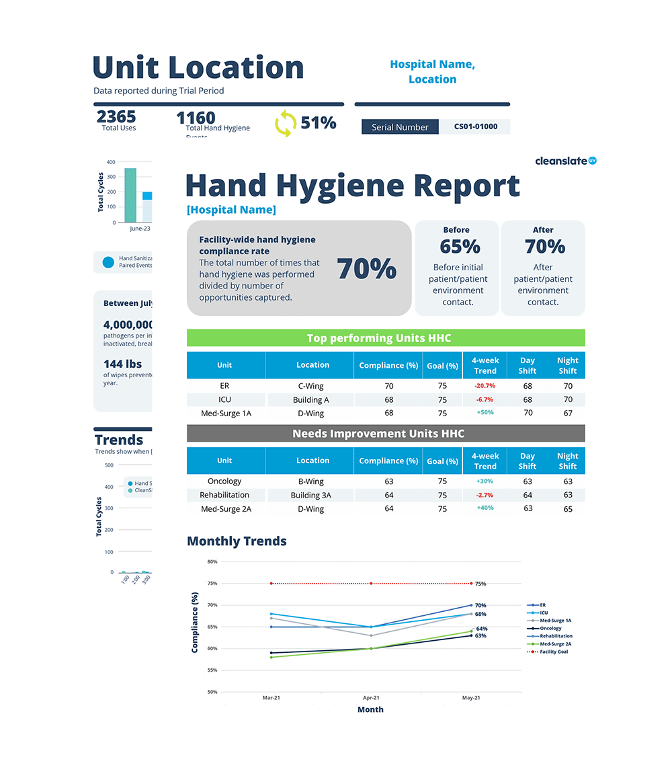The height and width of the screenshot is (784, 672).
Task: Toggle the Med-Surge 1A series visibility
Action: click(532, 621)
